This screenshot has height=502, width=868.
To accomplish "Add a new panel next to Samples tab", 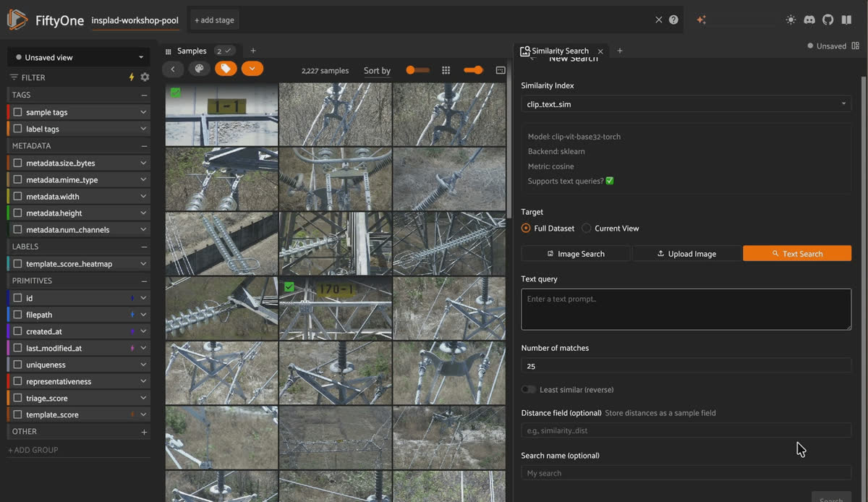I will point(253,51).
